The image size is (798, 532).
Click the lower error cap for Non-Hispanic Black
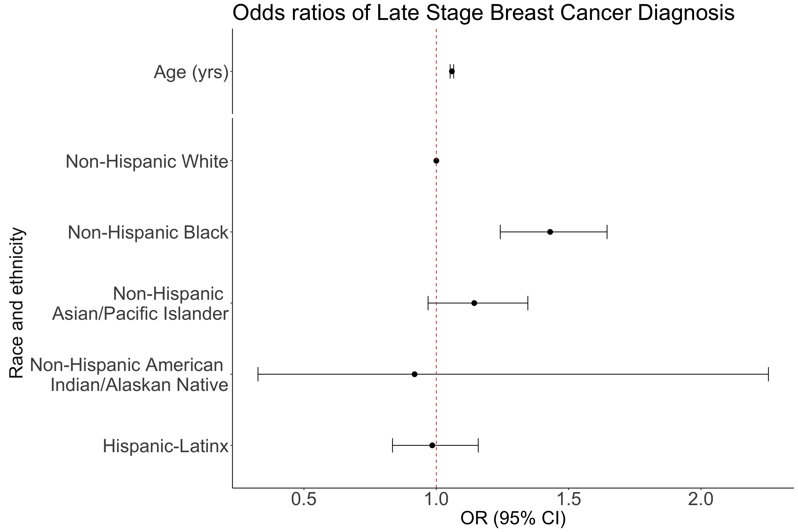(x=500, y=232)
